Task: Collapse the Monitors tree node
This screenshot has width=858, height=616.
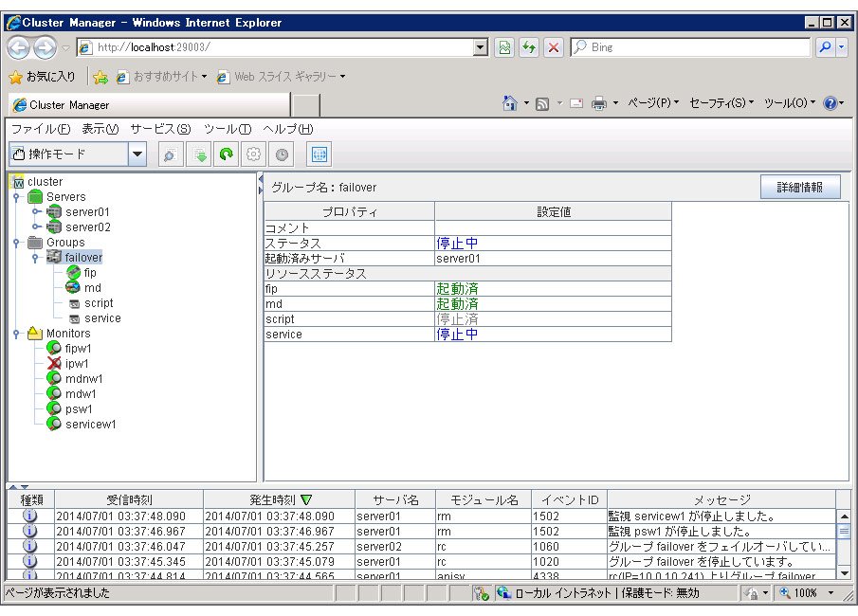Action: tap(16, 334)
